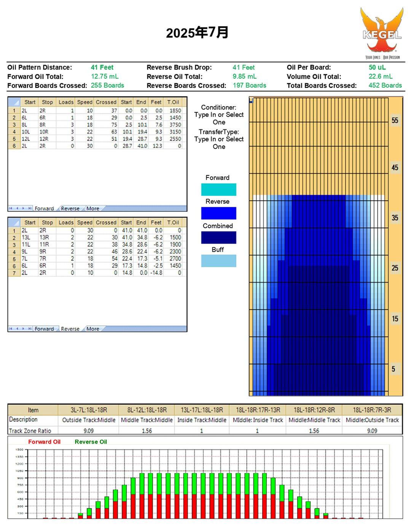The width and height of the screenshot is (411, 532).
Task: Click the dark navy Combined color swatch
Action: coord(219,238)
